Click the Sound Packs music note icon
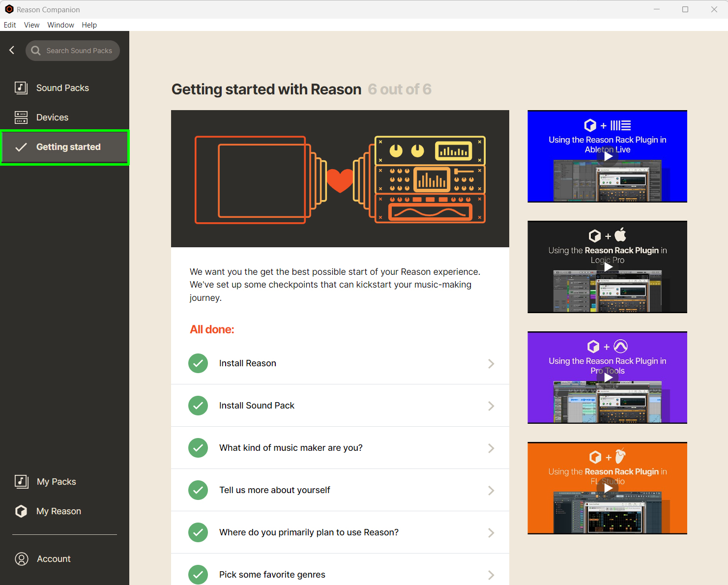Image resolution: width=728 pixels, height=585 pixels. (21, 88)
